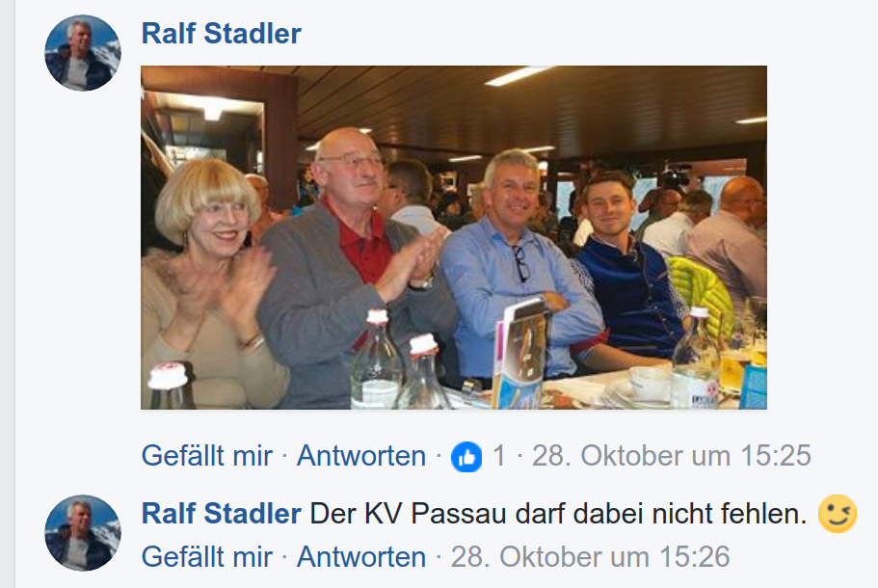Like the photo comment with 'Gefällt mir'
The image size is (878, 588).
coord(206,456)
